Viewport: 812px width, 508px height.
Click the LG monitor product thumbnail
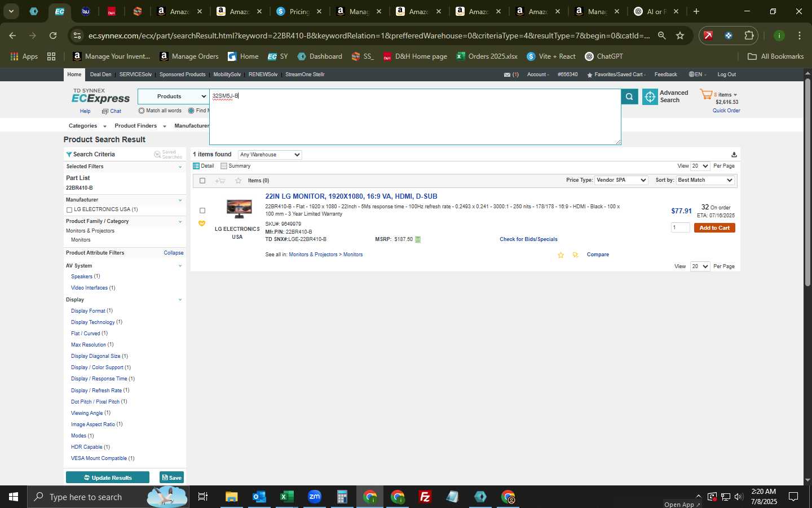pyautogui.click(x=239, y=209)
